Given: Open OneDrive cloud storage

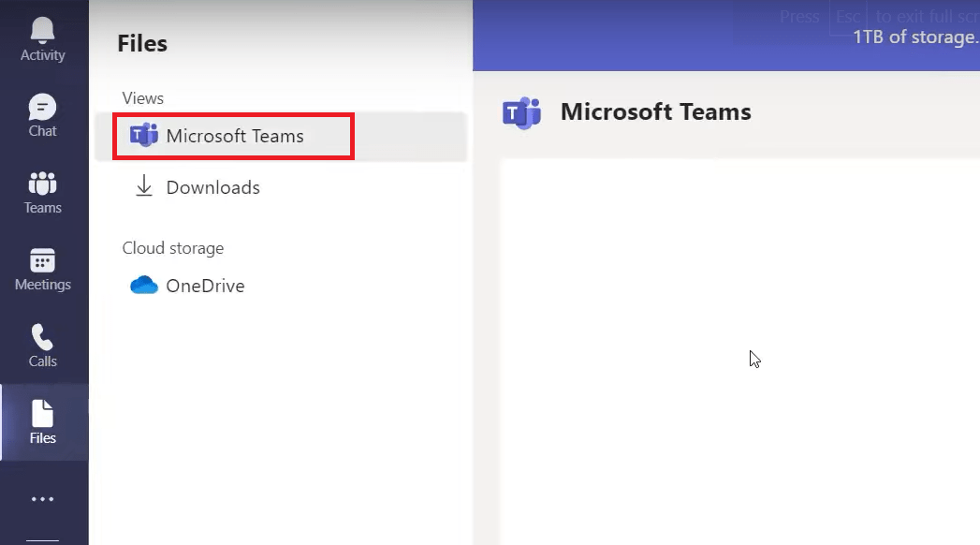Looking at the screenshot, I should pyautogui.click(x=281, y=286).
